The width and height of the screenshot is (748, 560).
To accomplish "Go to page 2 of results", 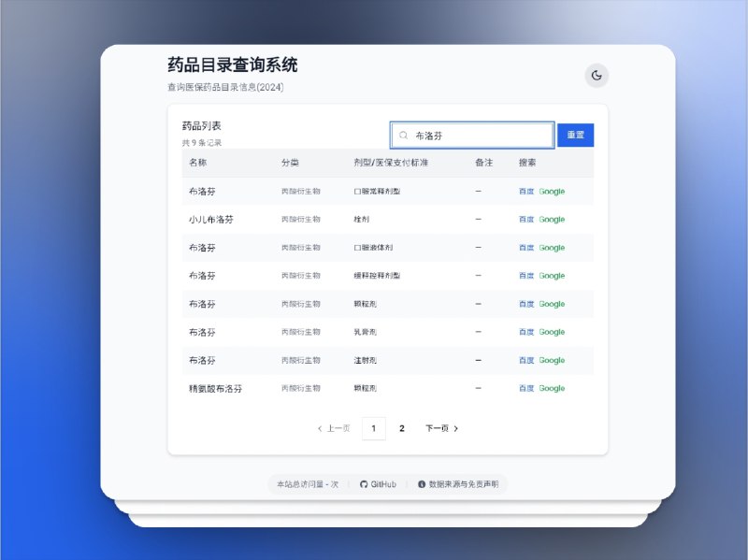I will pos(401,427).
